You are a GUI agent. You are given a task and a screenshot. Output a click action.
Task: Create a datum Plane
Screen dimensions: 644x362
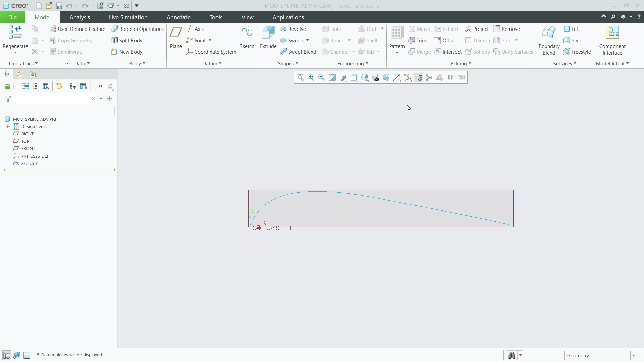[176, 38]
